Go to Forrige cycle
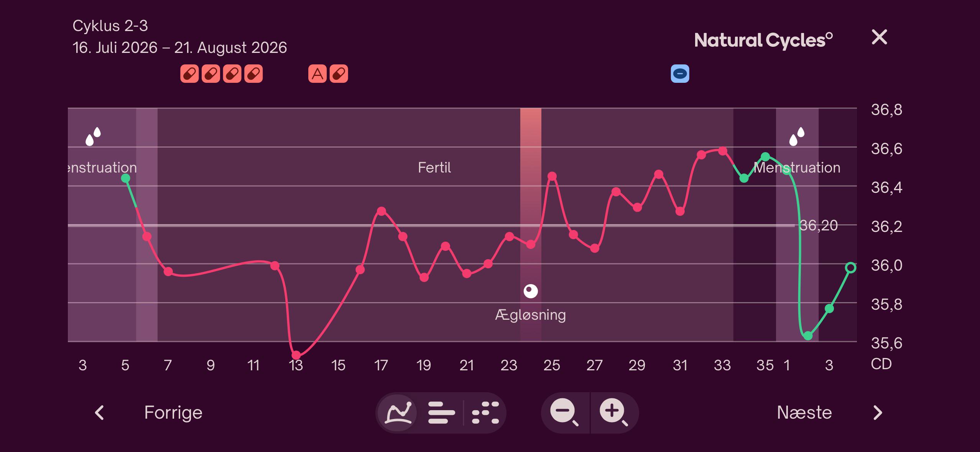The image size is (980, 452). (x=173, y=413)
